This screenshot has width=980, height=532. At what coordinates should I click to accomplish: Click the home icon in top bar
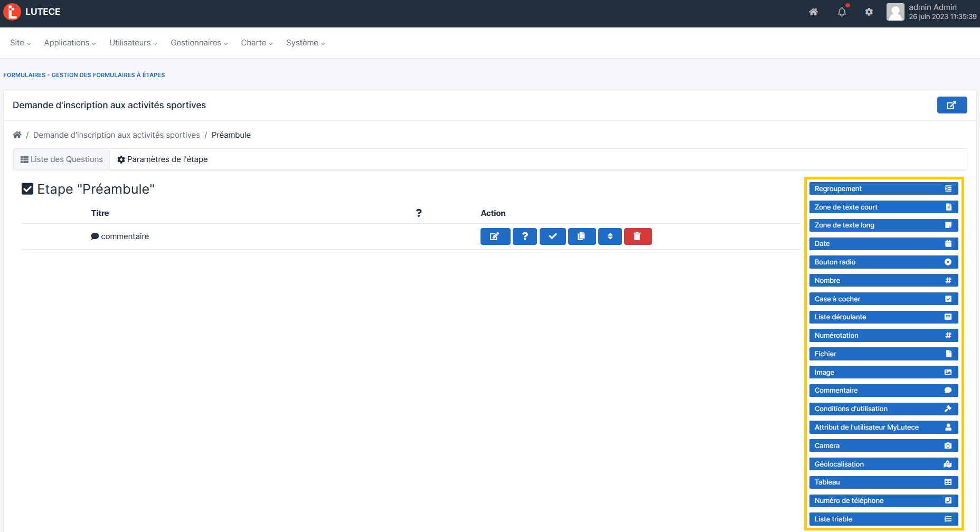(813, 12)
